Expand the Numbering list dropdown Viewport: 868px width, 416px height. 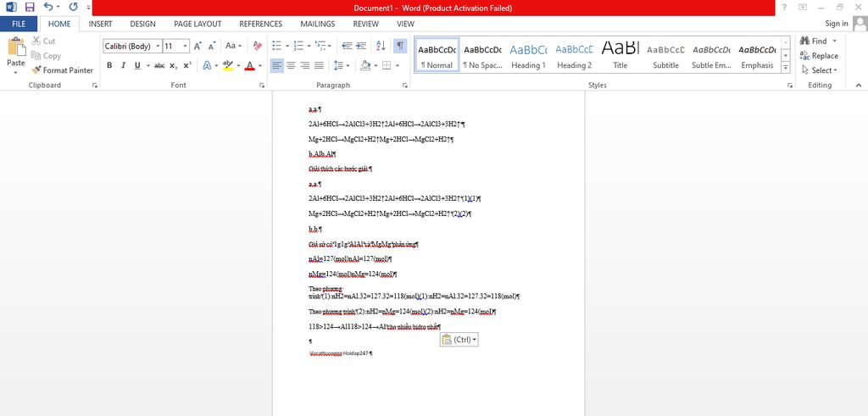click(x=309, y=46)
